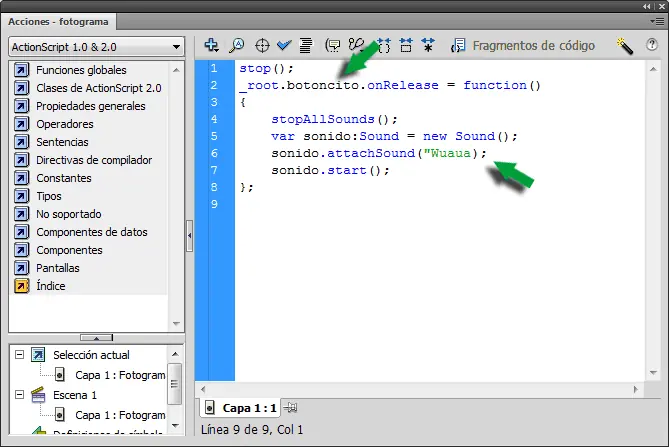
Task: Click the code editor horizontal scroll right arrow
Action: click(636, 389)
